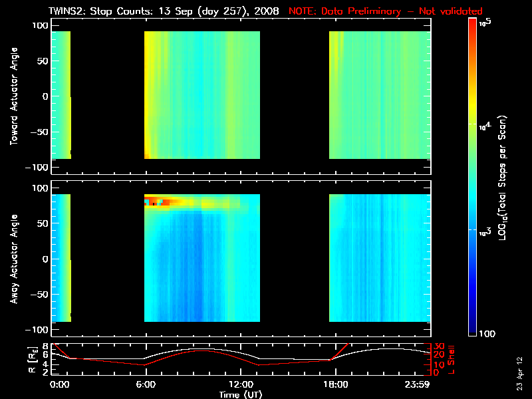Click the plot title 'TWINS2: Stop Counts'

click(x=100, y=11)
